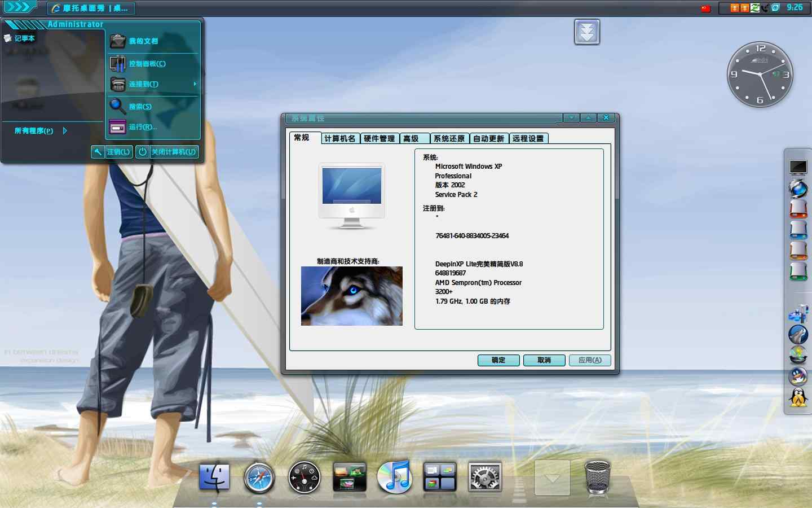Image resolution: width=812 pixels, height=508 pixels.
Task: Click the text Service Pack 2
Action: pyautogui.click(x=456, y=195)
